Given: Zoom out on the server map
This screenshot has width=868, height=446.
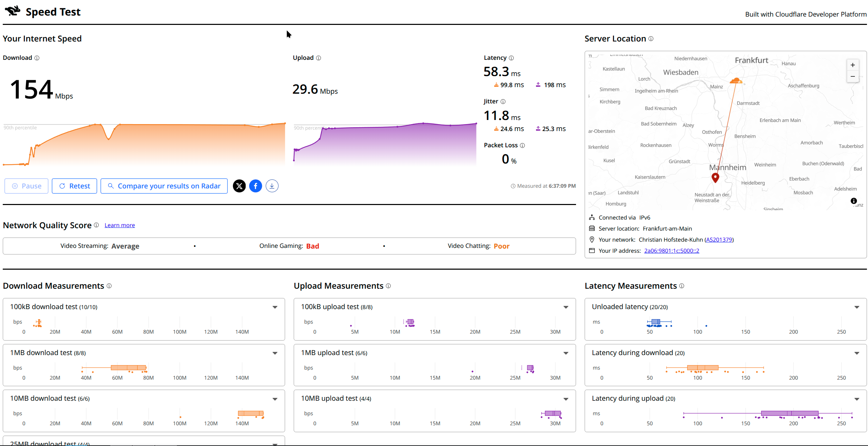Looking at the screenshot, I should pyautogui.click(x=853, y=76).
